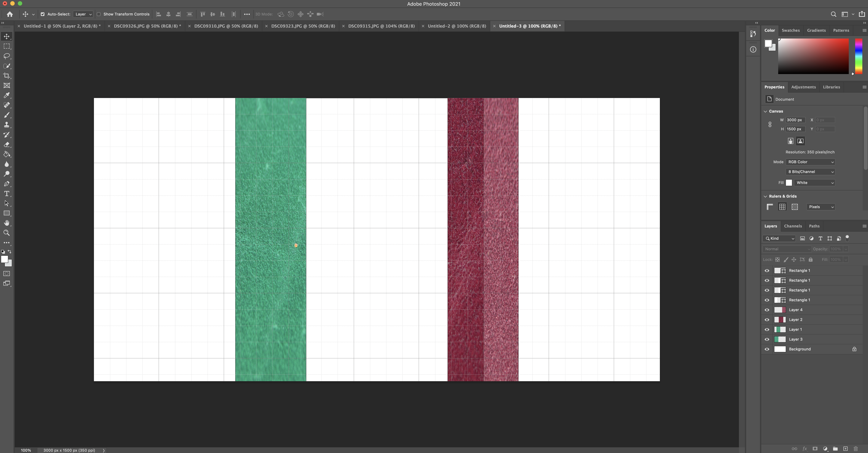This screenshot has width=868, height=453.
Task: Uncheck the Auto-Select checkbox
Action: (42, 14)
